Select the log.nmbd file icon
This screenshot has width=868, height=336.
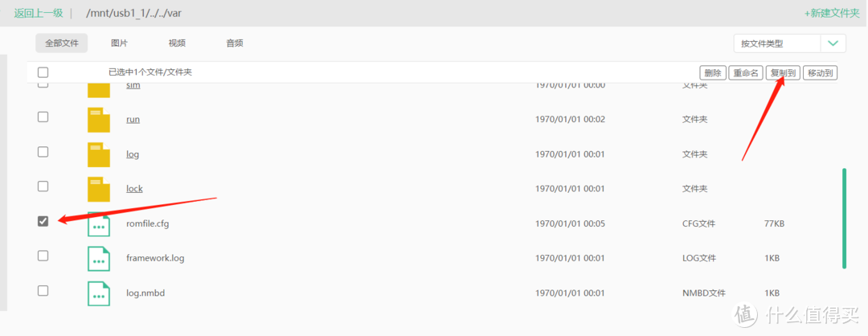99,293
